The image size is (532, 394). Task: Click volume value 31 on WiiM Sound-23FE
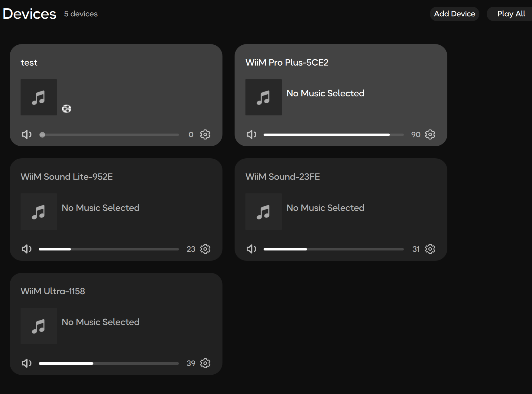tap(416, 249)
